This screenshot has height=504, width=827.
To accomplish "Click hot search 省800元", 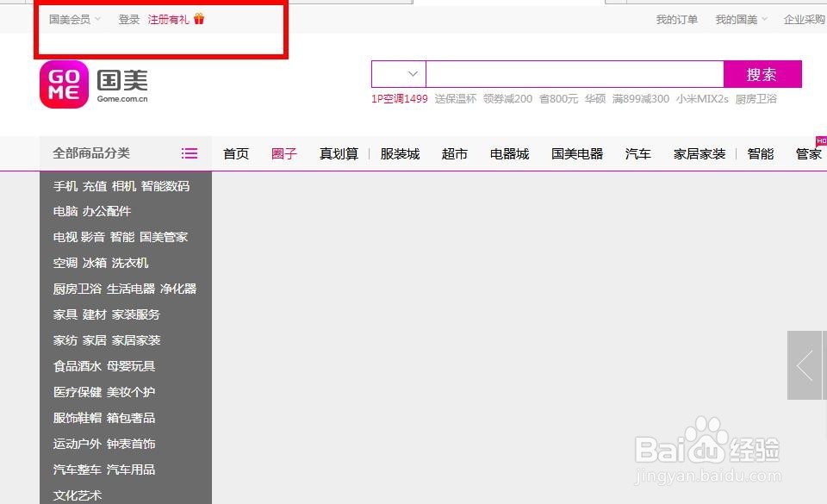I will (x=558, y=98).
